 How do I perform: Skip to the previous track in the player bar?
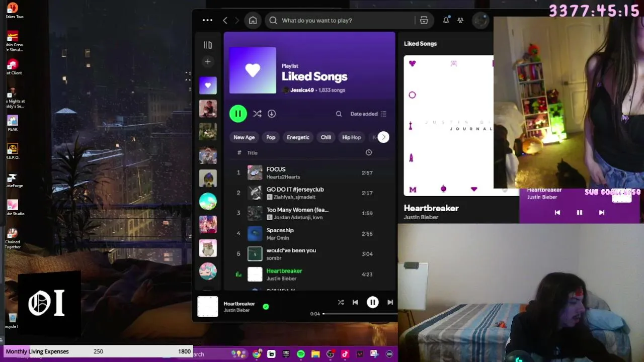coord(355,302)
